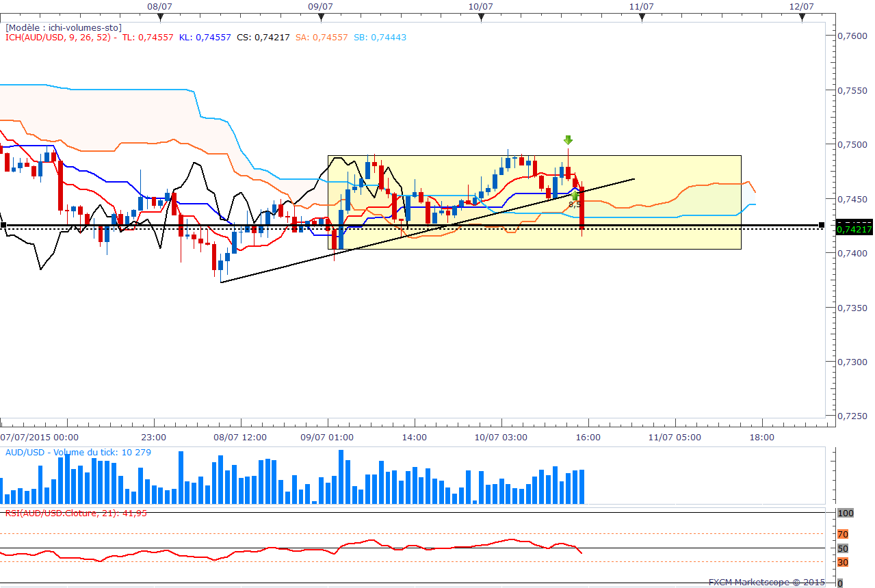The width and height of the screenshot is (875, 588).
Task: Click the model label ichi-volumes-sto
Action: click(x=64, y=27)
